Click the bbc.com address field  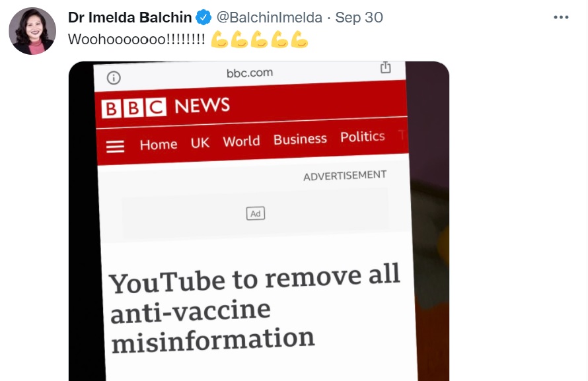(x=250, y=73)
